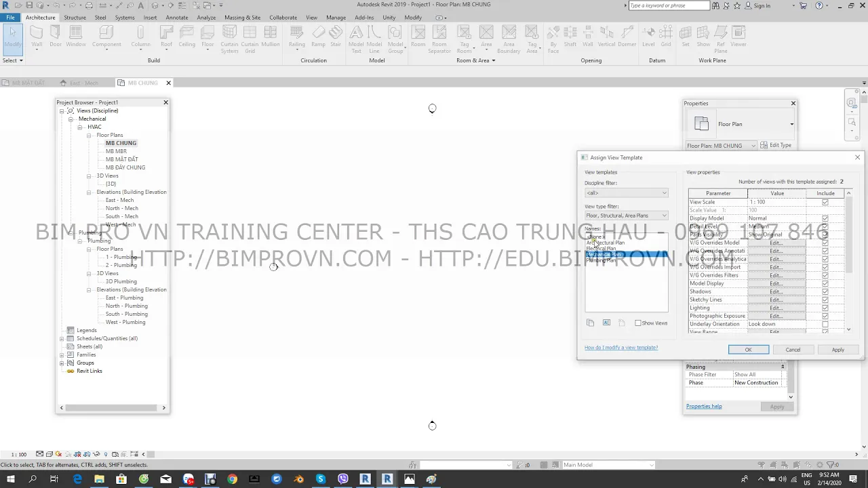Open the work plane Viewer
868x488 pixels.
(x=738, y=37)
